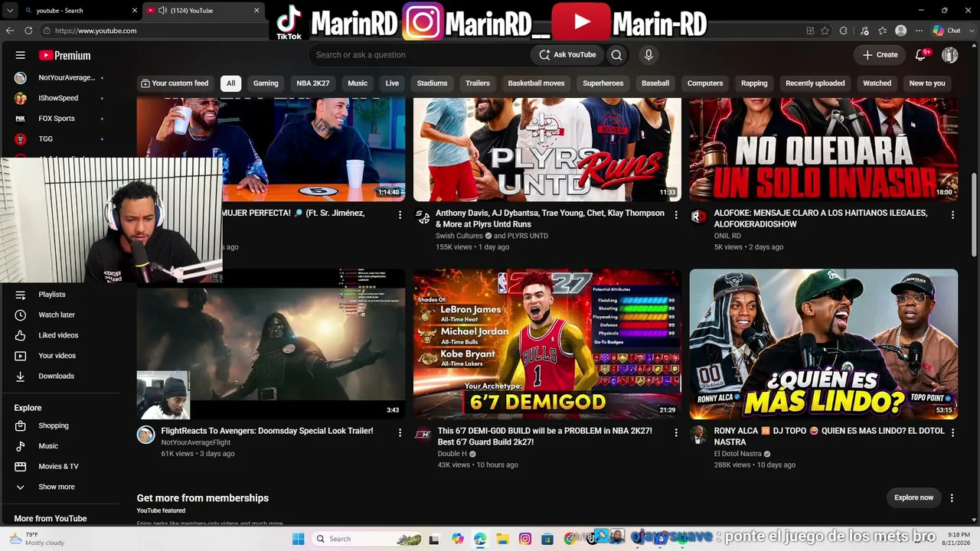Open Movies & TV under Explore

coord(60,466)
